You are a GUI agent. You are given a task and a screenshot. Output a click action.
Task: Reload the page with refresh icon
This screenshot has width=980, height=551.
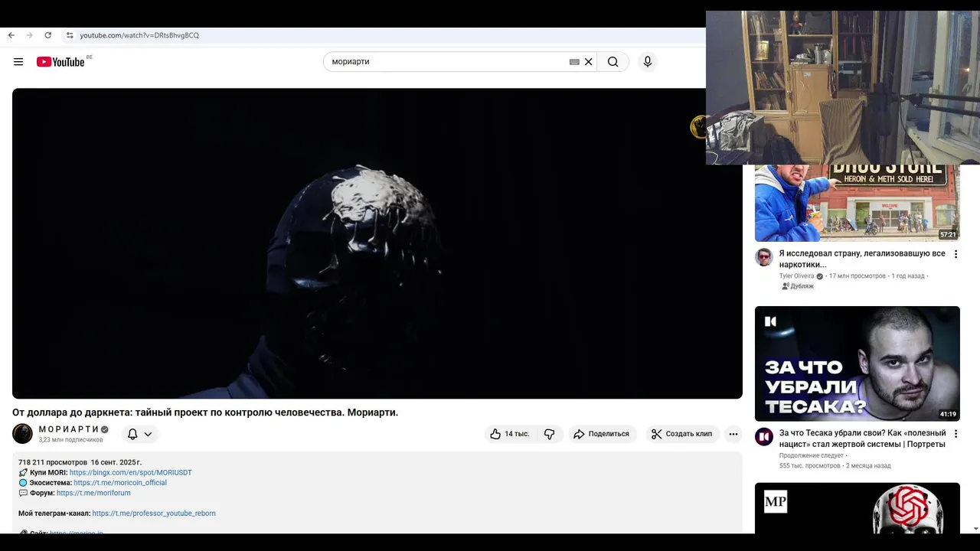click(x=47, y=35)
